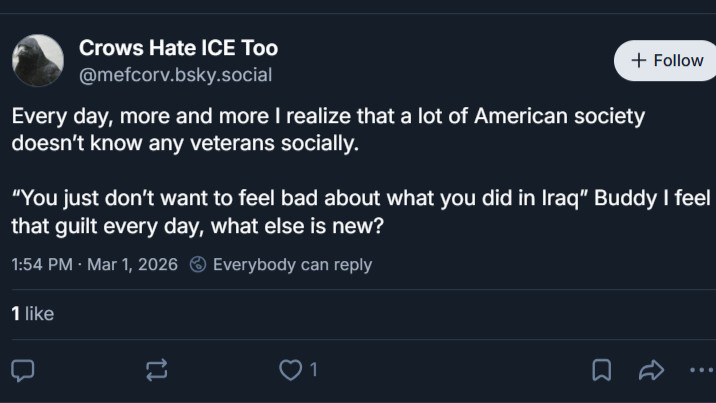
Task: Click the plus icon in Follow button
Action: pyautogui.click(x=639, y=61)
